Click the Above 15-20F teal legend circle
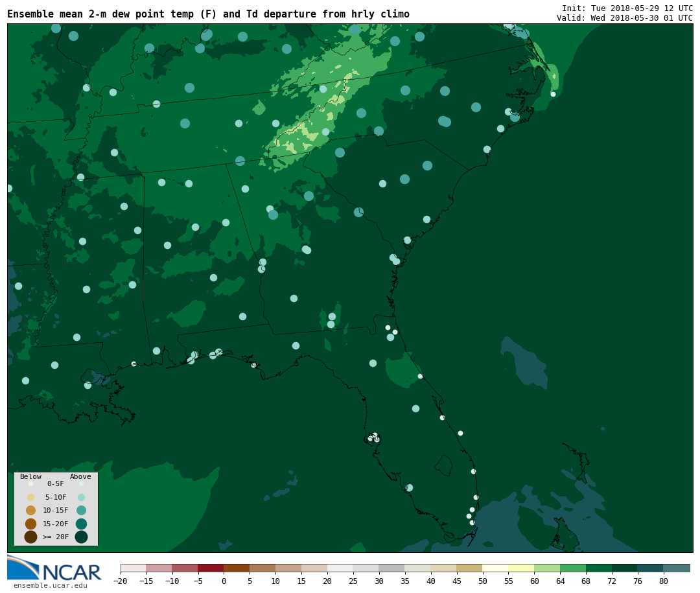 81,524
